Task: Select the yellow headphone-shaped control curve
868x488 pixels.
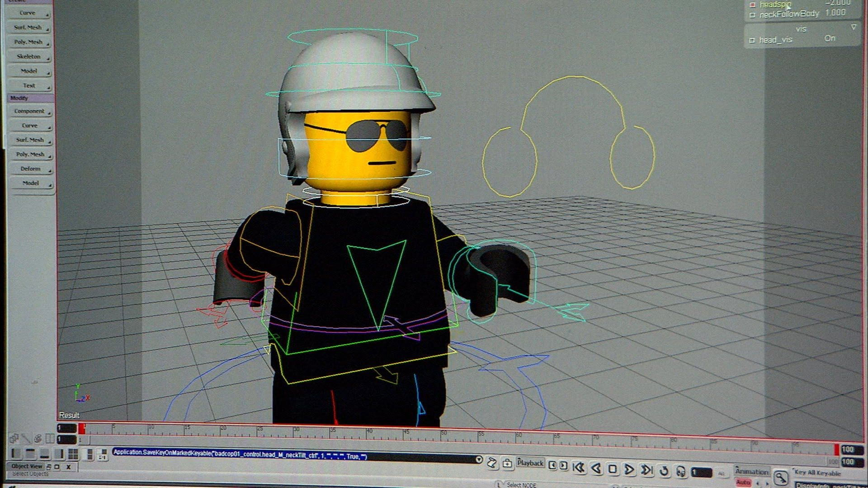Action: click(x=568, y=136)
